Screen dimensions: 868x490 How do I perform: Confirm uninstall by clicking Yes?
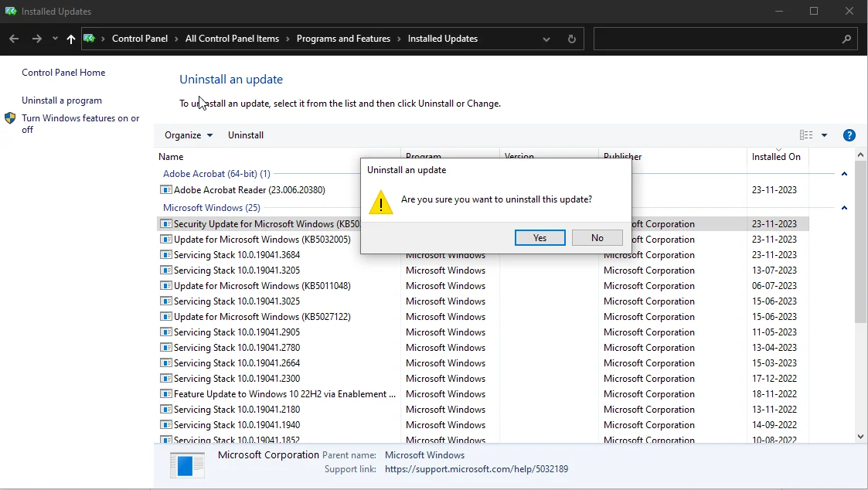pos(540,237)
